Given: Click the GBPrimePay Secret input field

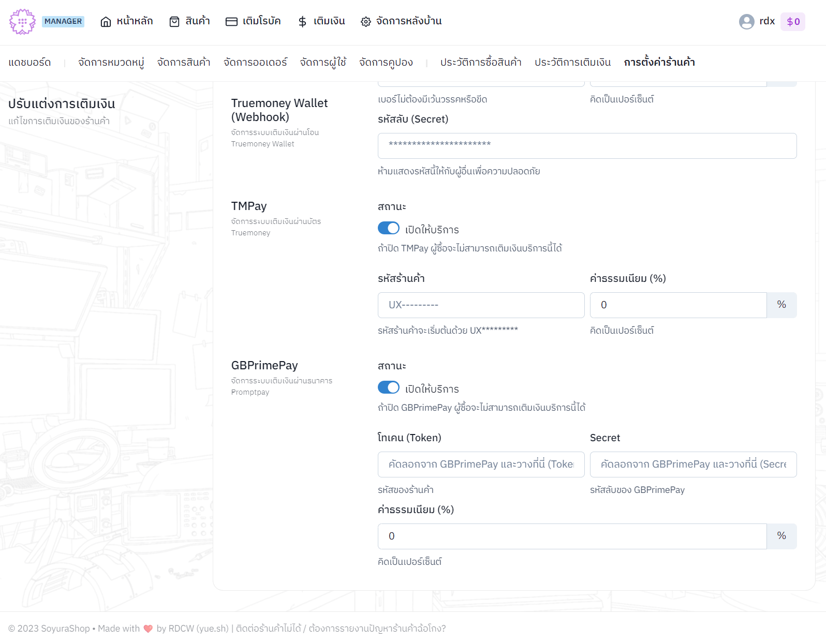Looking at the screenshot, I should [693, 465].
